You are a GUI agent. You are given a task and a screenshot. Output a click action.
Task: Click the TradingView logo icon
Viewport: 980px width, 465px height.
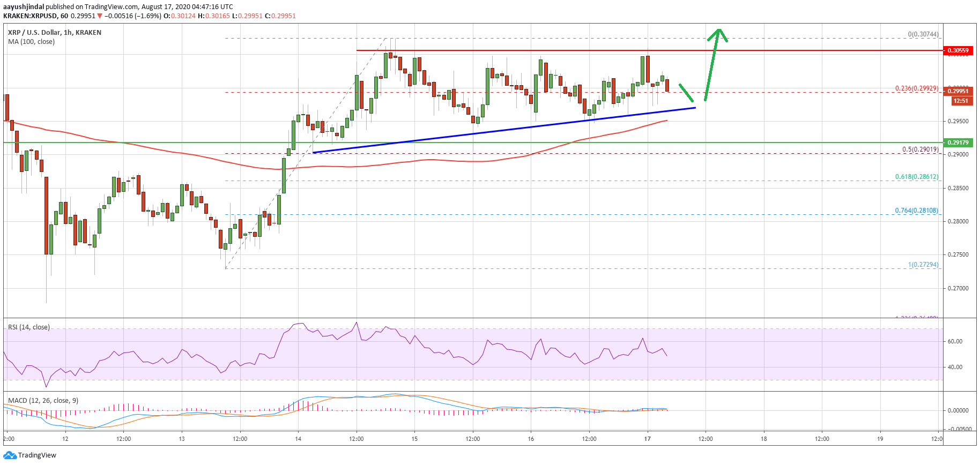click(10, 455)
